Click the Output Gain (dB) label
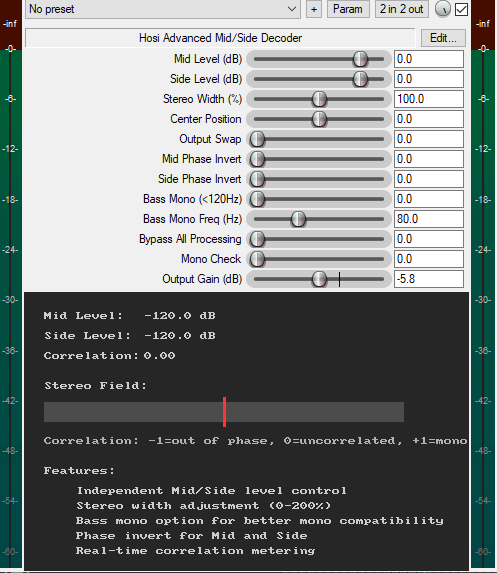 [x=202, y=279]
